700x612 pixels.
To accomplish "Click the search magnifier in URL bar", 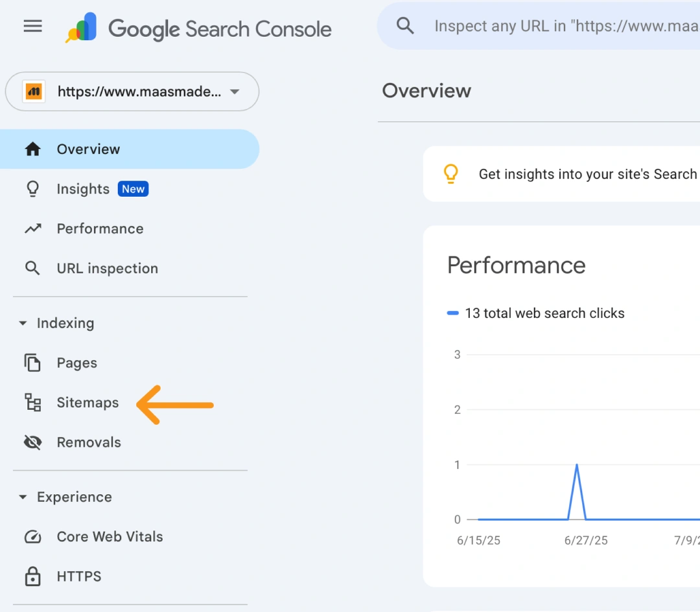I will point(405,26).
